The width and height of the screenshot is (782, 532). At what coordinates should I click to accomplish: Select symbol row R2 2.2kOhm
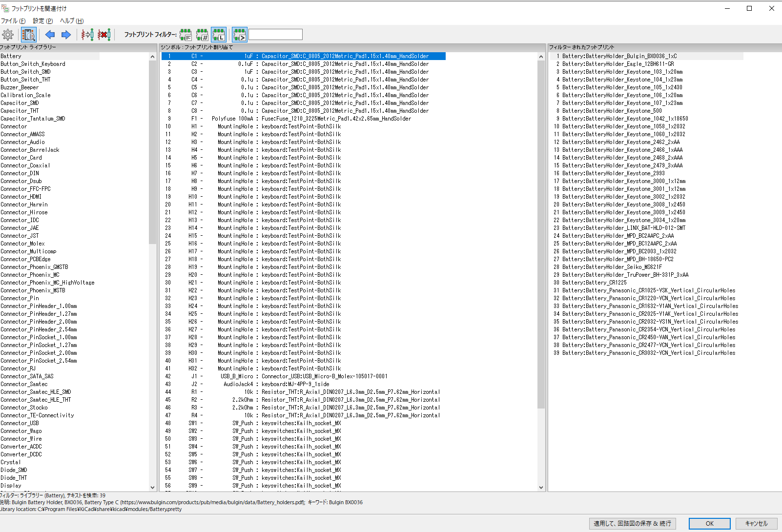pyautogui.click(x=303, y=400)
